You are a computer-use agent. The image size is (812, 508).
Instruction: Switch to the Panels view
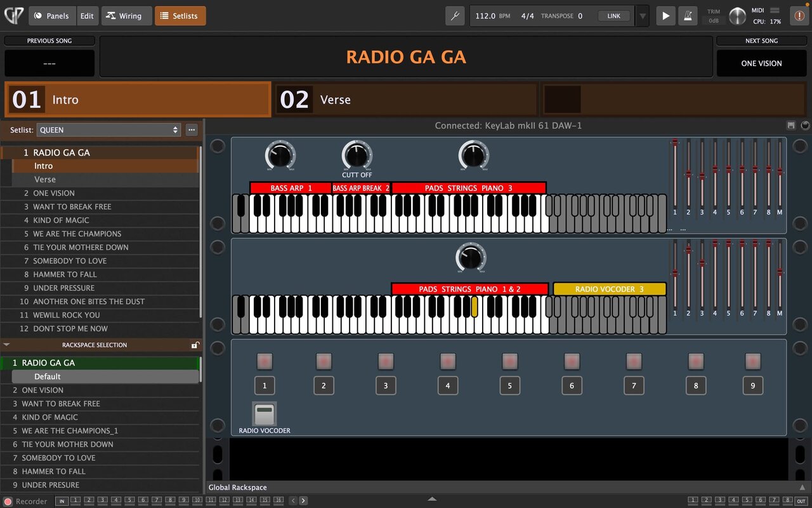tap(52, 16)
